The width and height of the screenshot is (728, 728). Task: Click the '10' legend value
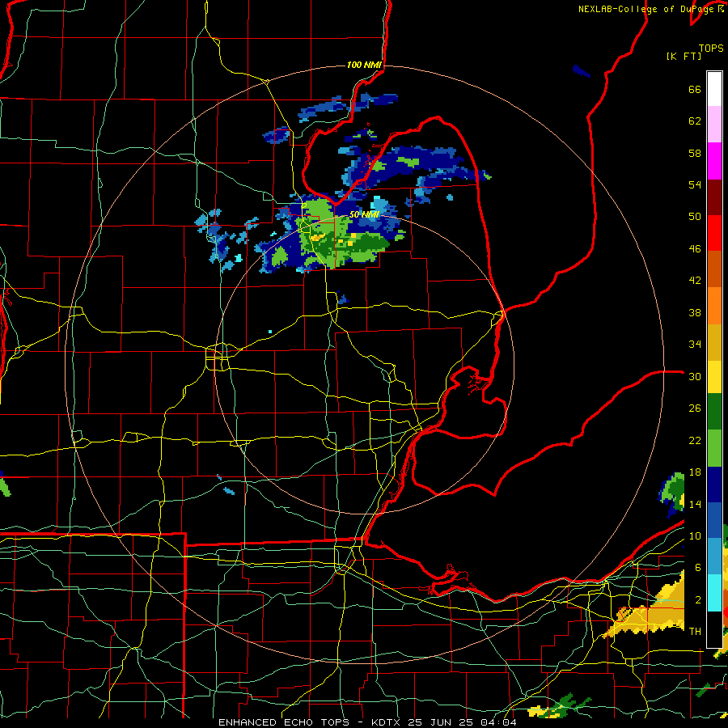[695, 535]
